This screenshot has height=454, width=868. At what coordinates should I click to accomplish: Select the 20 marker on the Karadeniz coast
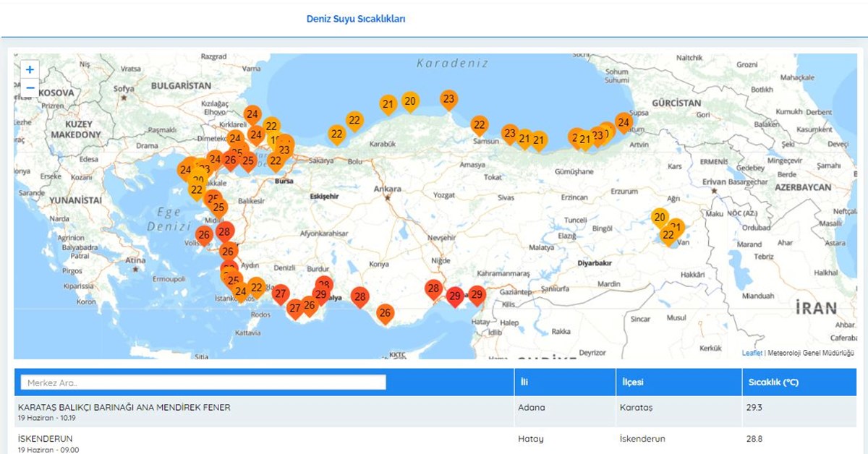point(410,102)
